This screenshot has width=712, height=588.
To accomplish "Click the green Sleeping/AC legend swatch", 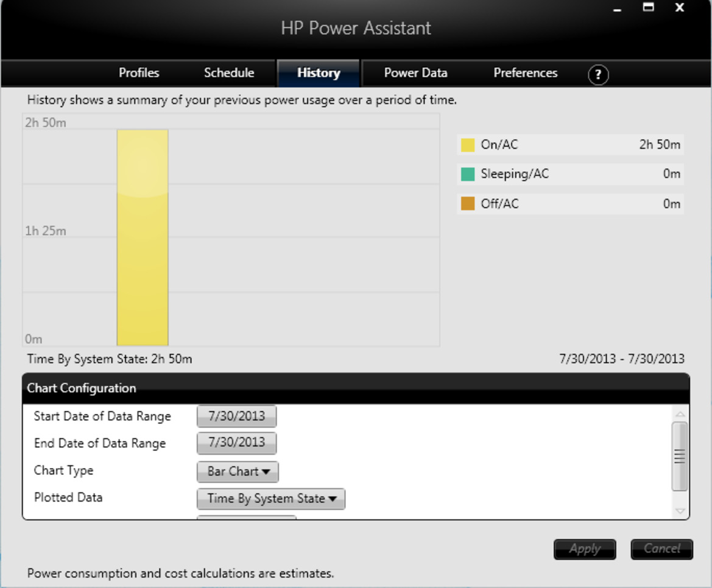I will pos(468,174).
